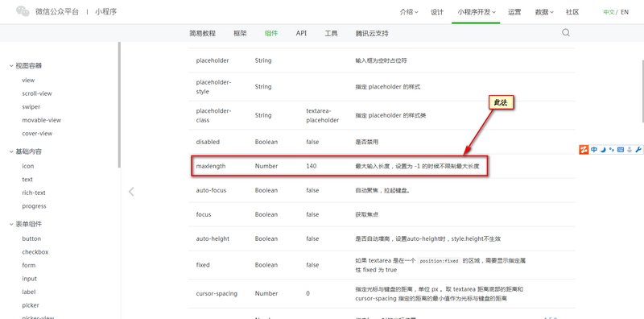Open the swiper component page
This screenshot has height=319, width=644.
[31, 107]
